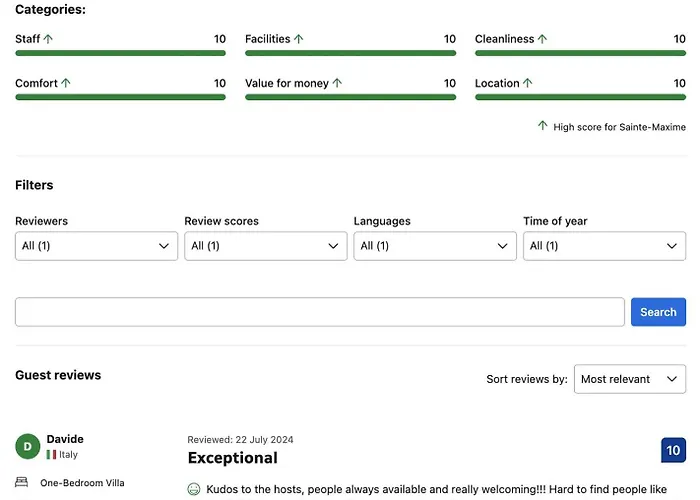Screen dimensions: 700x500
Task: Click the blue 10 review score badge
Action: [673, 451]
